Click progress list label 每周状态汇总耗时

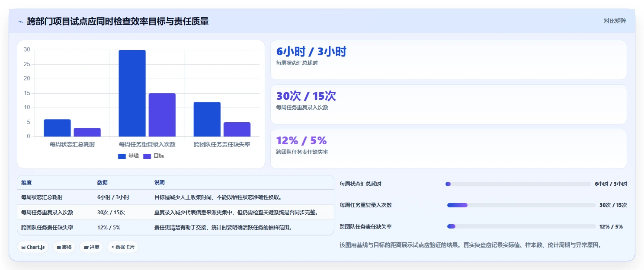pyautogui.click(x=361, y=184)
